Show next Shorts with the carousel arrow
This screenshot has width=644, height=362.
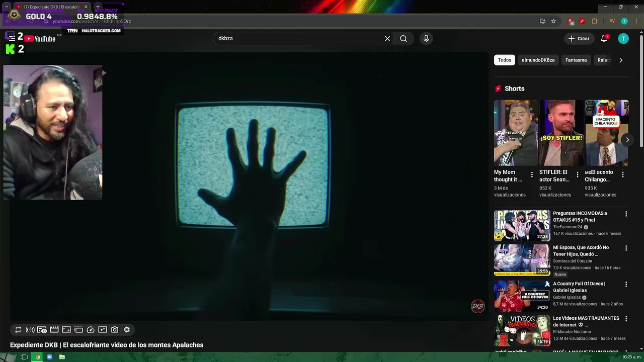pos(627,140)
